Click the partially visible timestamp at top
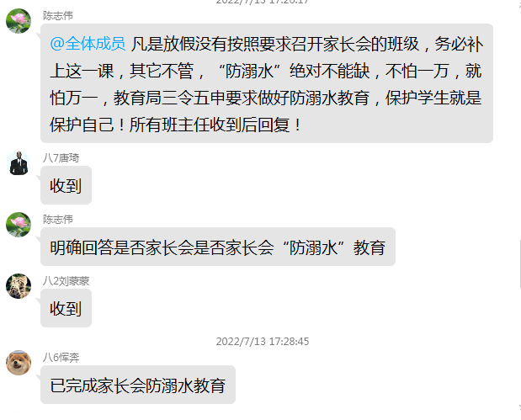This screenshot has height=420, width=521. [x=263, y=2]
